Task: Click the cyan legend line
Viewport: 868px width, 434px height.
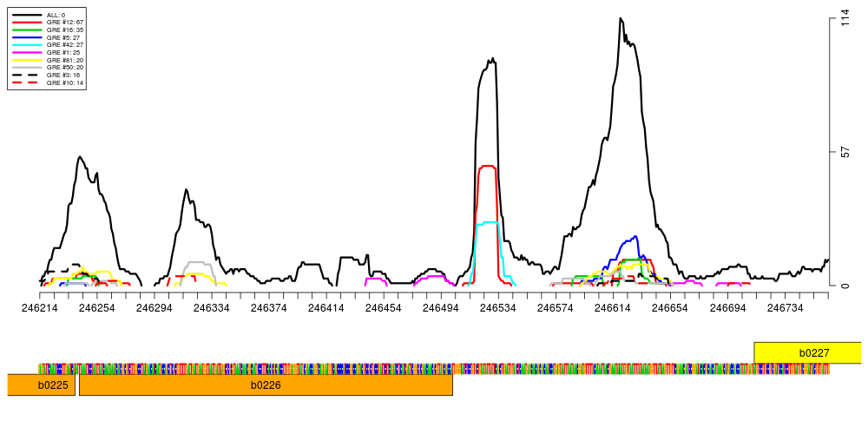Action: (27, 44)
